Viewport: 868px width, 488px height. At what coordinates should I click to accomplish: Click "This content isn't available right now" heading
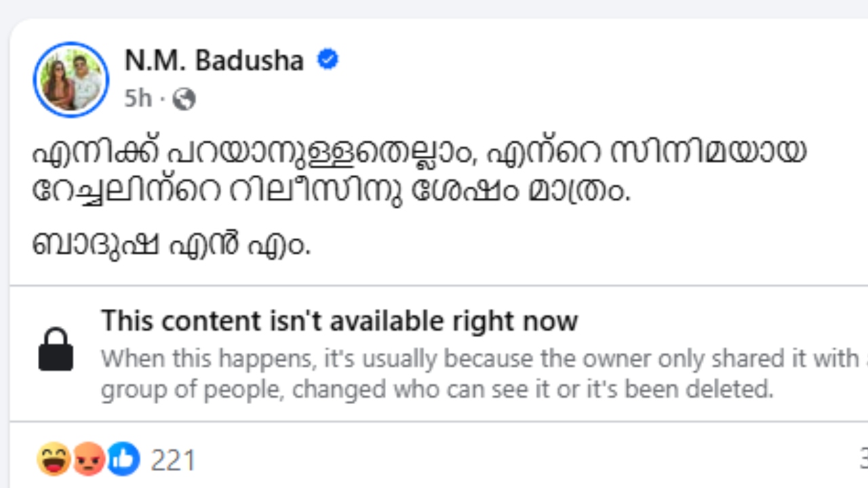339,321
